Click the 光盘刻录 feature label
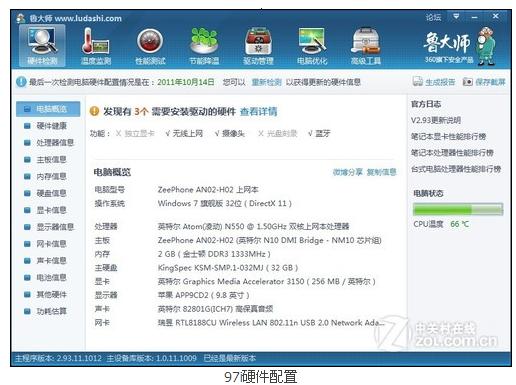Screen dimensions: 516x385 282,134
